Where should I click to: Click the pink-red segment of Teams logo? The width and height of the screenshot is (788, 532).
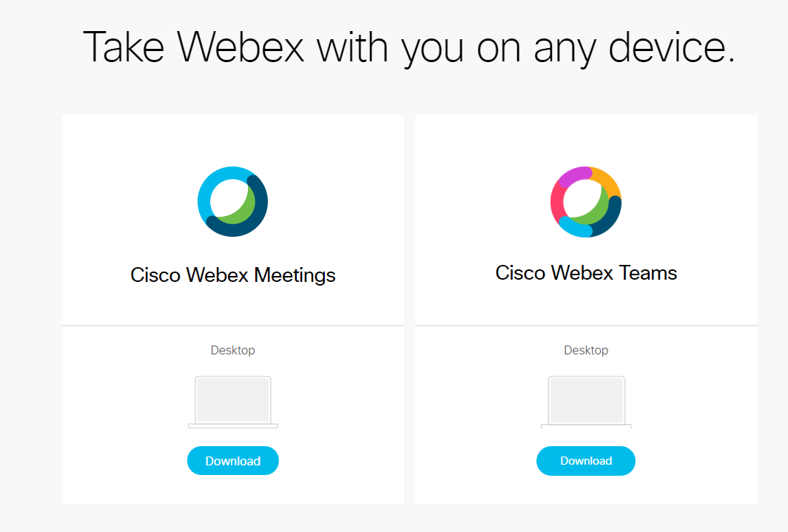557,203
